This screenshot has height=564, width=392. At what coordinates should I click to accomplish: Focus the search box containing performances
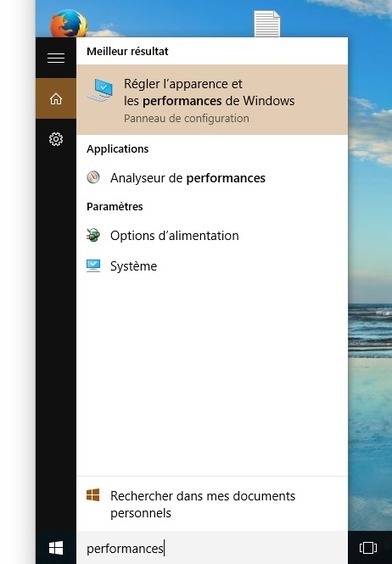tap(212, 548)
